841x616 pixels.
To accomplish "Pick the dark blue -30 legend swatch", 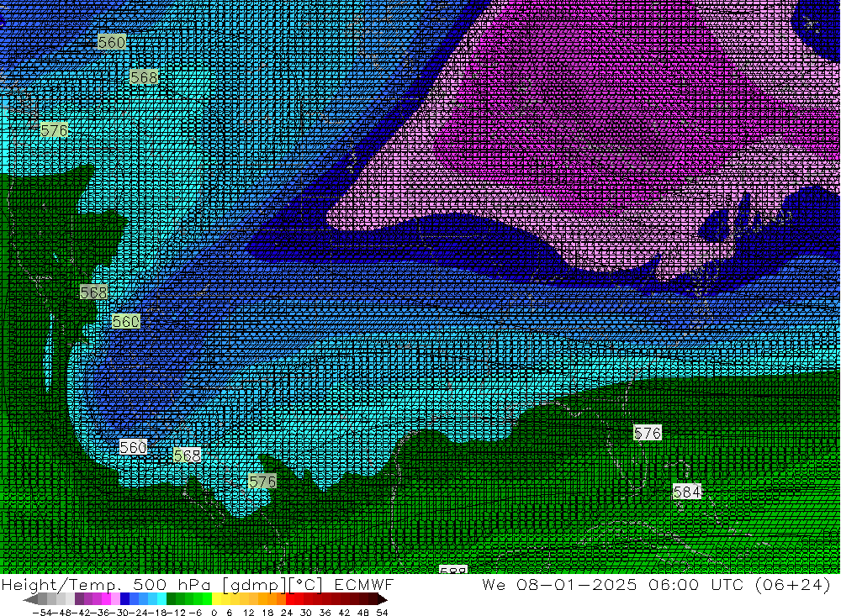I will [x=124, y=598].
